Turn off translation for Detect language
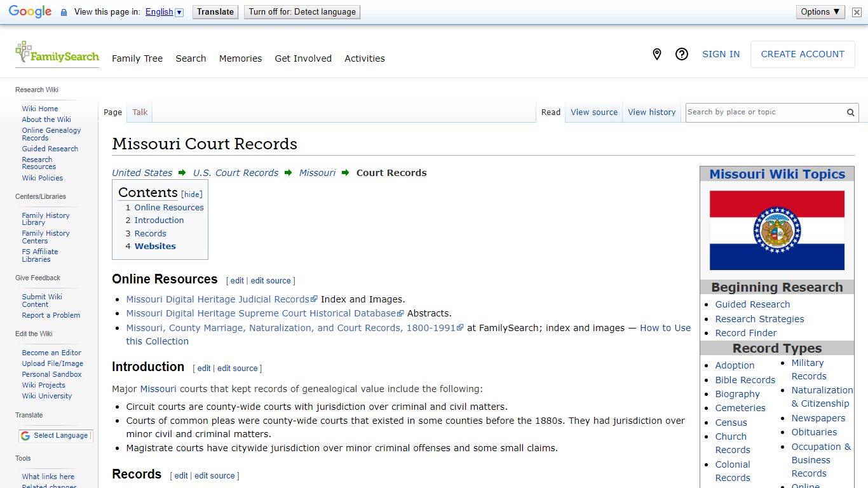Image resolution: width=868 pixels, height=488 pixels. pyautogui.click(x=302, y=11)
